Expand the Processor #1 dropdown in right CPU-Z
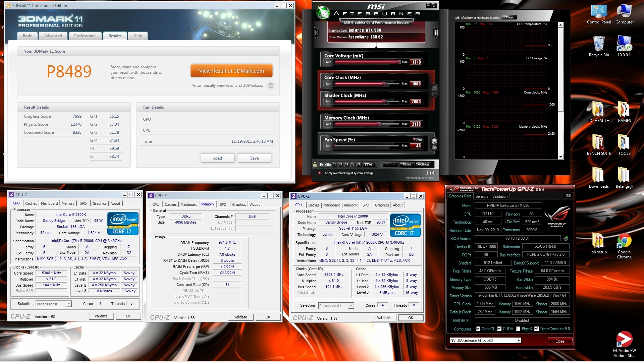The image size is (644, 362). tap(351, 306)
